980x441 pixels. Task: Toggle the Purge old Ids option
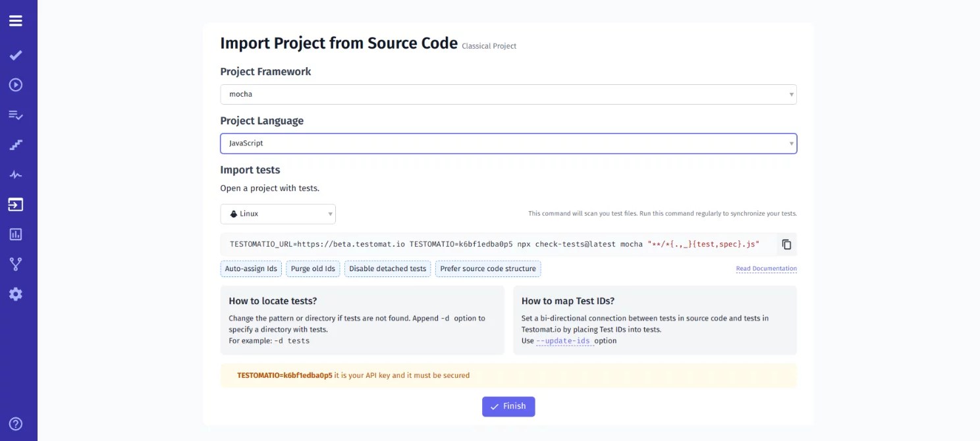pos(313,269)
